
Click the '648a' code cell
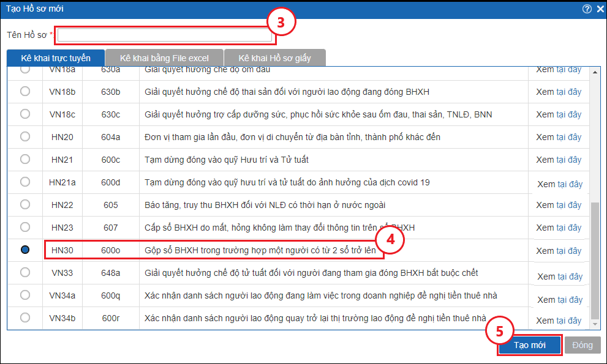click(111, 273)
